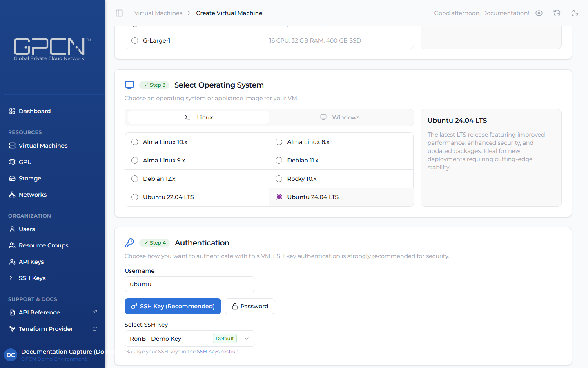Click the GPCN logo
Screen dimensions: 588x368
52,49
